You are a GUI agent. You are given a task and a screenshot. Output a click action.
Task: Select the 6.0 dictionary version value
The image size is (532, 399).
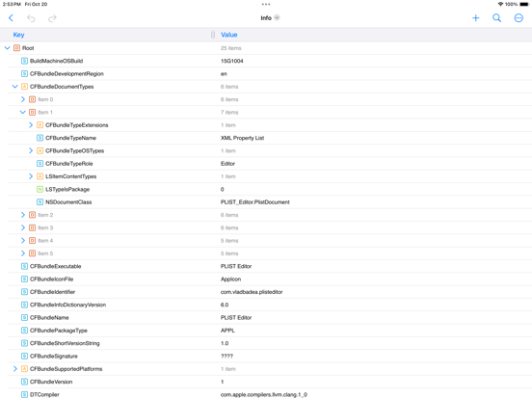click(x=225, y=305)
